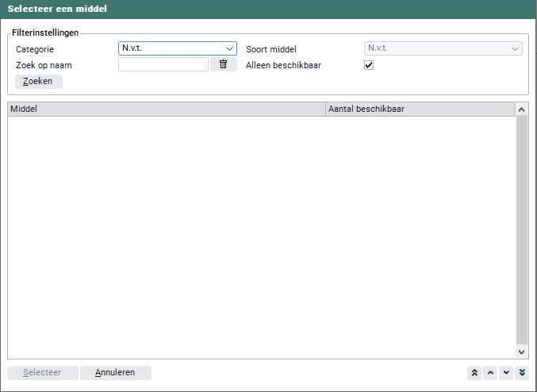Screen dimensions: 537x392
Task: Uncheck the Alleen beschikbaar checkbox
Action: coord(369,65)
